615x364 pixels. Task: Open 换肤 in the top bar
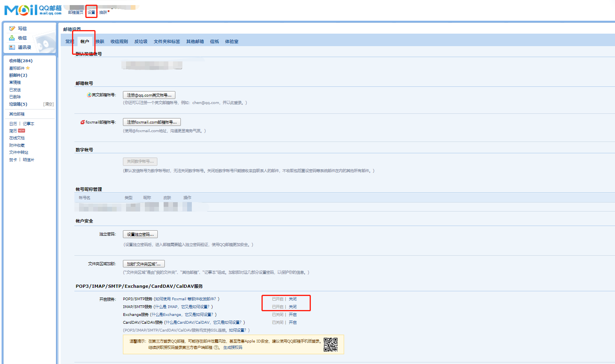(x=103, y=13)
